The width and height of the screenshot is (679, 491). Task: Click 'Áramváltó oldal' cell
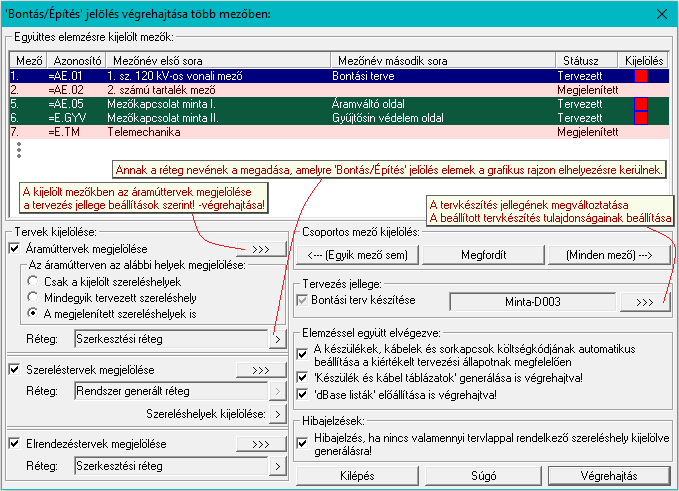pos(368,104)
